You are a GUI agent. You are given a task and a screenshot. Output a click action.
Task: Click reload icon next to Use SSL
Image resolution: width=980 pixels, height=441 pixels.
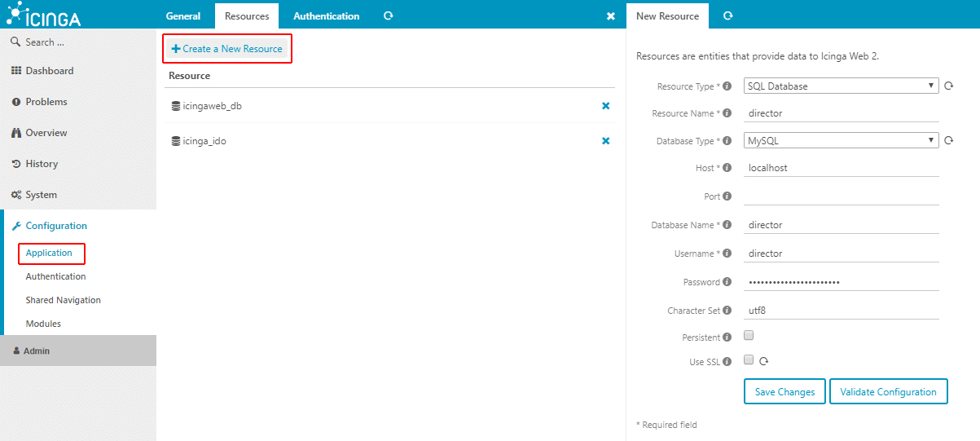(x=764, y=361)
